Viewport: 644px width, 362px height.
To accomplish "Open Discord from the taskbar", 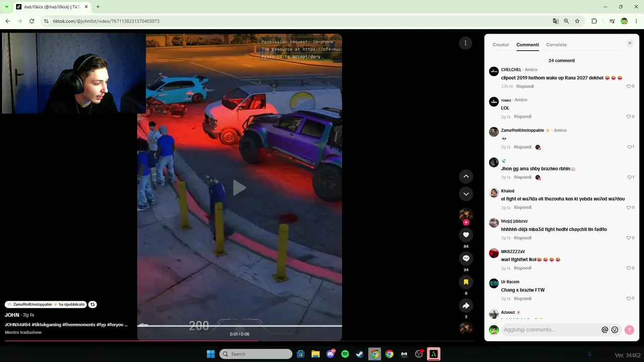I will [x=331, y=354].
